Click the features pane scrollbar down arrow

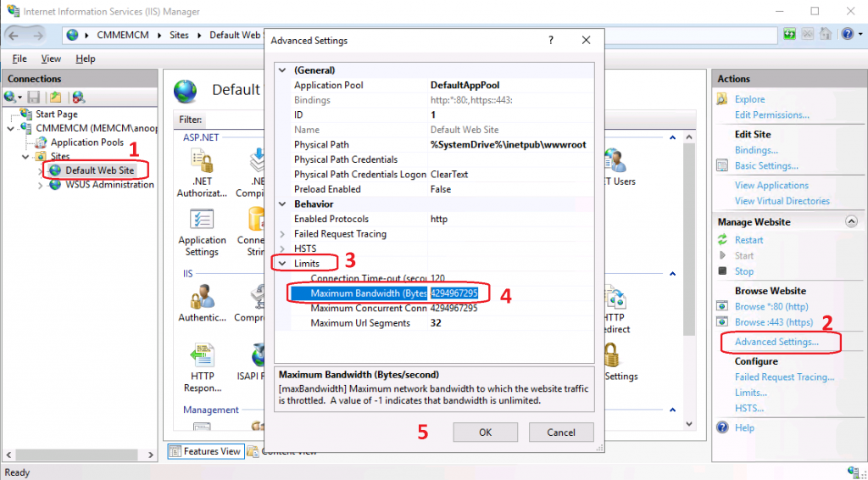pos(689,424)
